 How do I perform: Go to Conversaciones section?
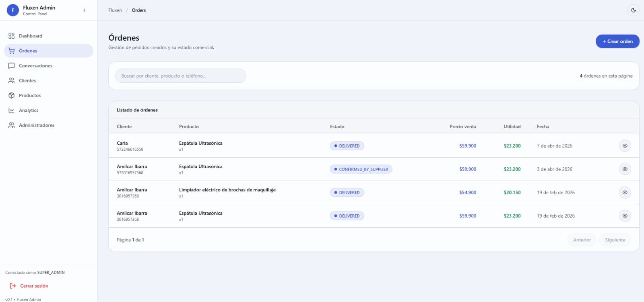pyautogui.click(x=48, y=66)
